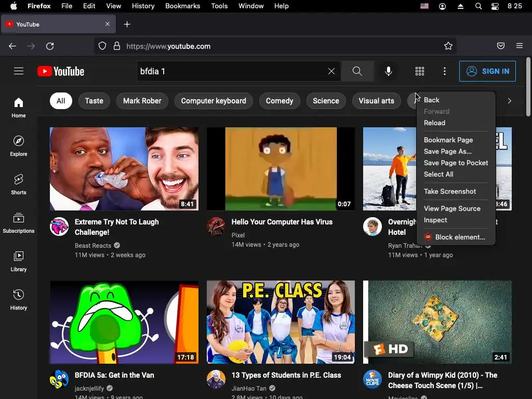Open Diary of a Wimpy Kid video title

click(x=443, y=380)
